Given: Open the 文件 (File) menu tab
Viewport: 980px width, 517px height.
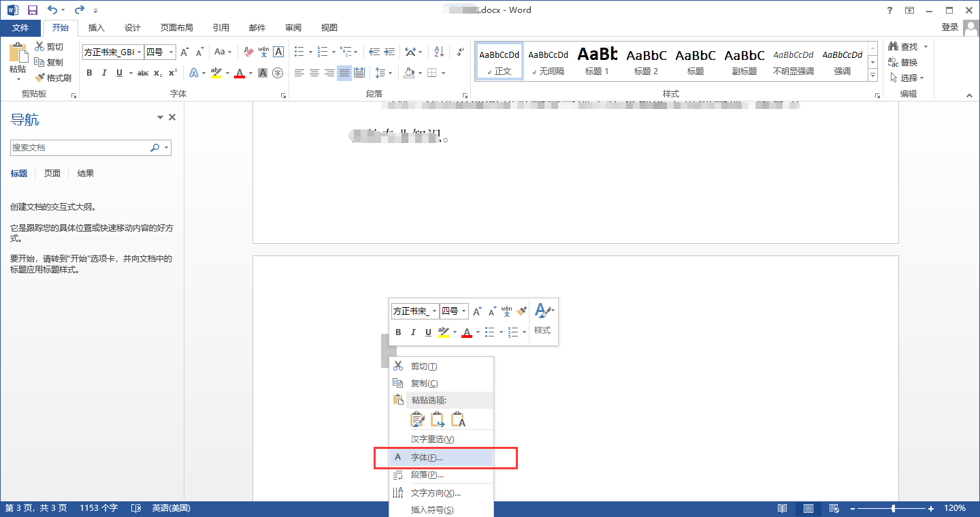Looking at the screenshot, I should [x=21, y=28].
